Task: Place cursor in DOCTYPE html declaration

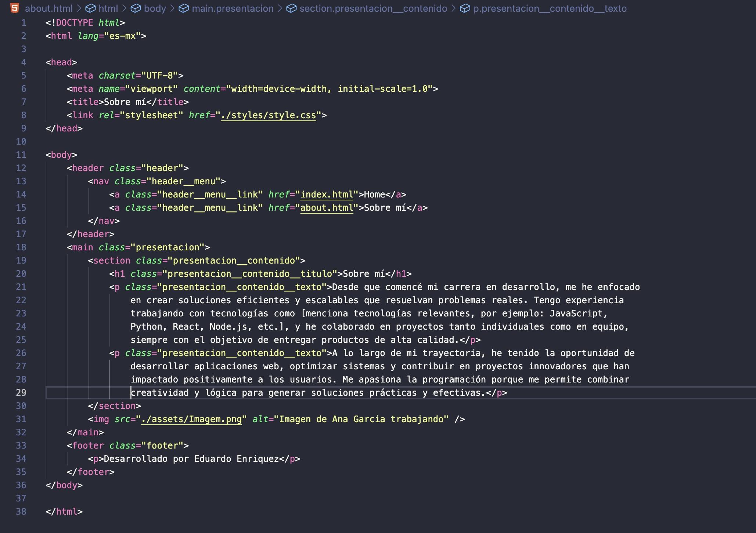Action: point(85,23)
